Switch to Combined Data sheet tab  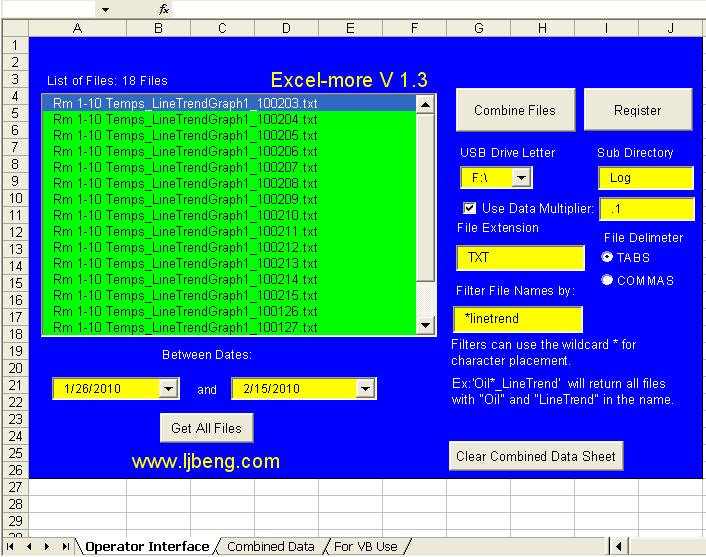(271, 547)
